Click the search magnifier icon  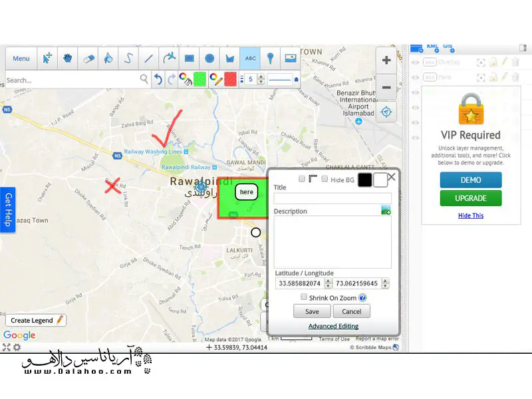(x=144, y=79)
